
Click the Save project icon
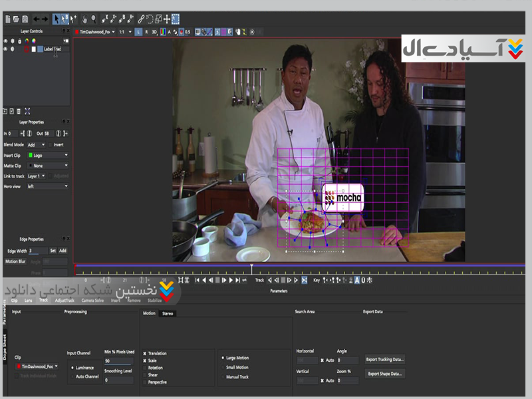25,19
